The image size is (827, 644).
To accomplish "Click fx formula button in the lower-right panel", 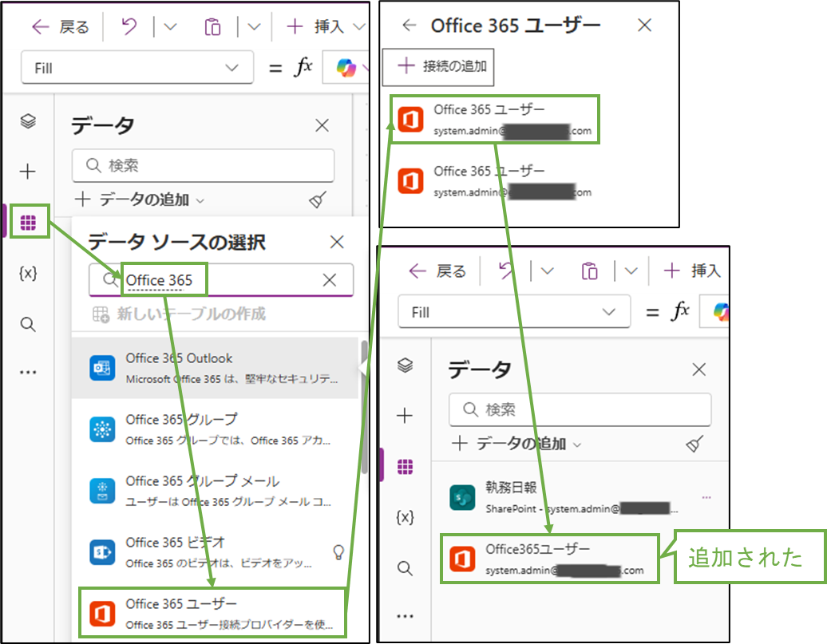I will 681,312.
